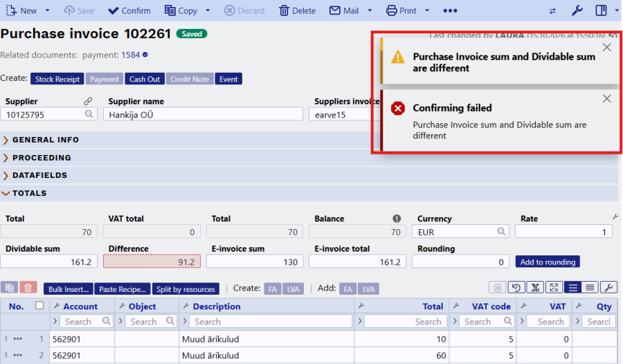Click the Dividable sum field 161.2
623x364 pixels.
[x=49, y=262]
